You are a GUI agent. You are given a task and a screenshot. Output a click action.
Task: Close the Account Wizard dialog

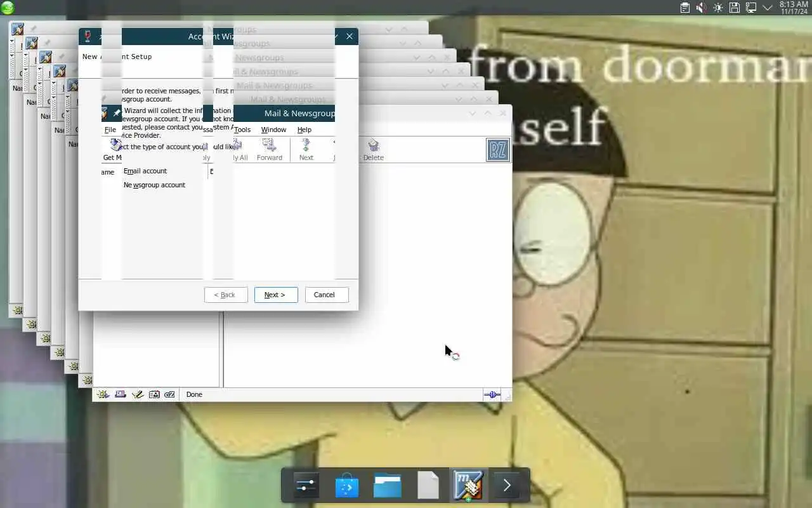350,36
